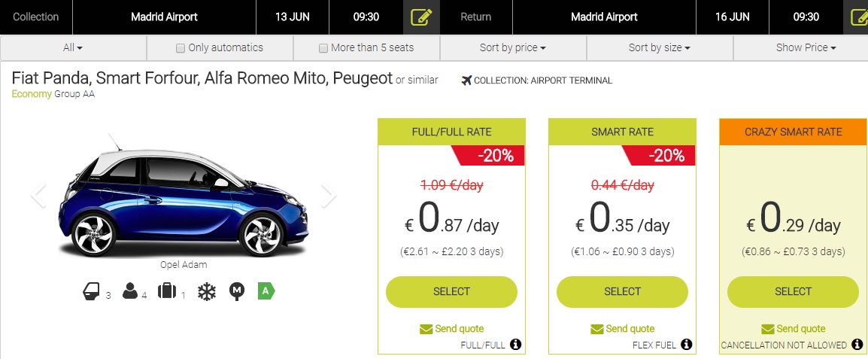
Task: Open the Sort by size dropdown
Action: [x=659, y=47]
